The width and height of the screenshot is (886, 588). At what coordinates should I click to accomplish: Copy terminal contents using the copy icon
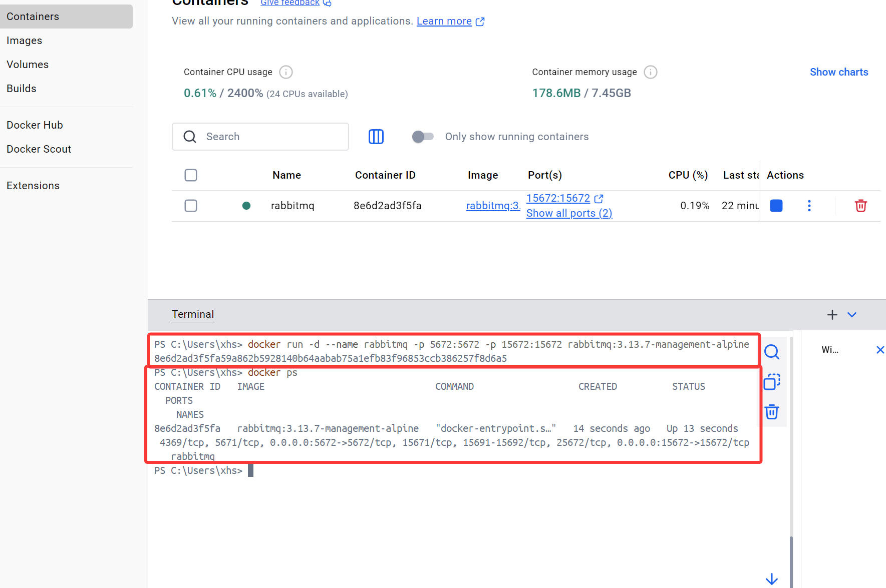tap(772, 382)
